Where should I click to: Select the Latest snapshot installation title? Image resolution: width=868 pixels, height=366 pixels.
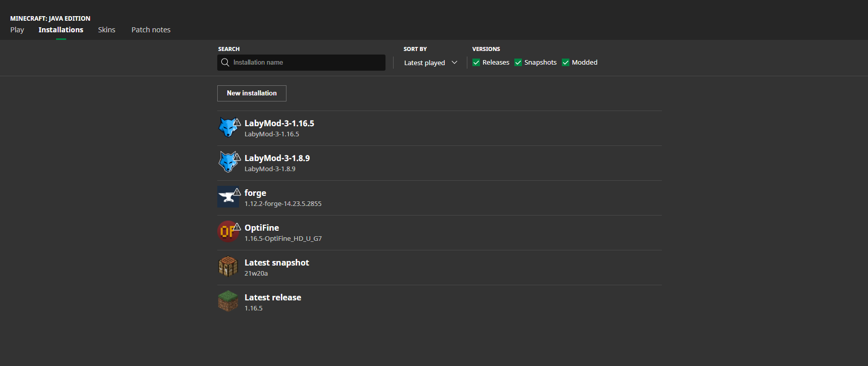pos(277,263)
